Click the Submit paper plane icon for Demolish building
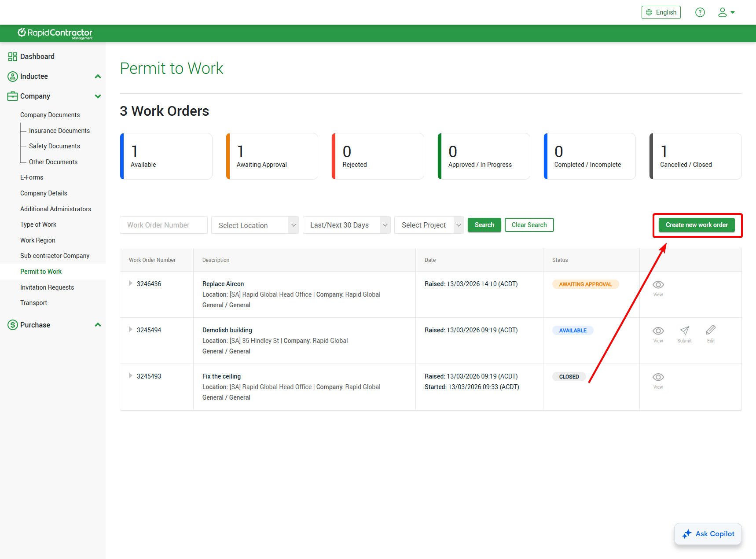Image resolution: width=756 pixels, height=559 pixels. coord(684,331)
